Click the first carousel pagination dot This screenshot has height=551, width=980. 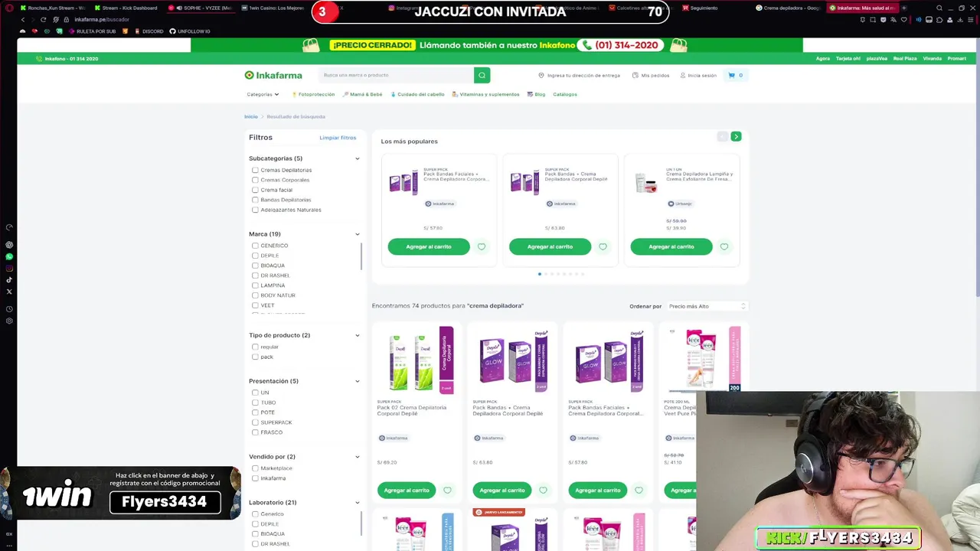(540, 273)
